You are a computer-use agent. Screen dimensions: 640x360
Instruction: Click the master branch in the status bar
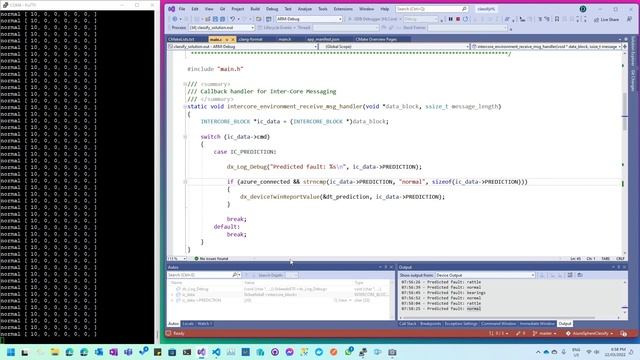[x=544, y=333]
